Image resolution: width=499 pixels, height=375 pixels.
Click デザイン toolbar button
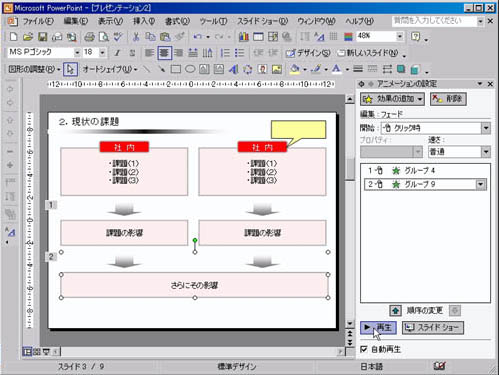308,53
